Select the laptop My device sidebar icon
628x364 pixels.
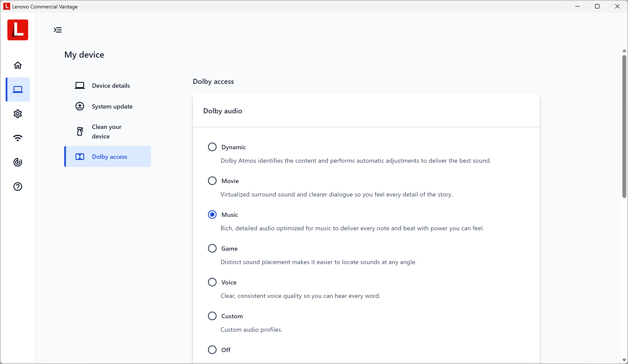click(18, 89)
